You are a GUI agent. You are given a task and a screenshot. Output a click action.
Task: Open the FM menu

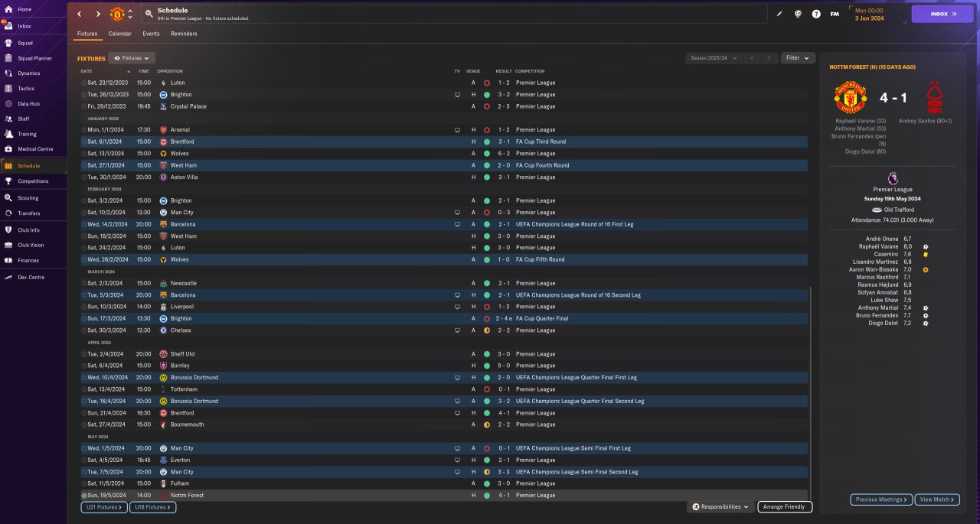click(x=835, y=14)
